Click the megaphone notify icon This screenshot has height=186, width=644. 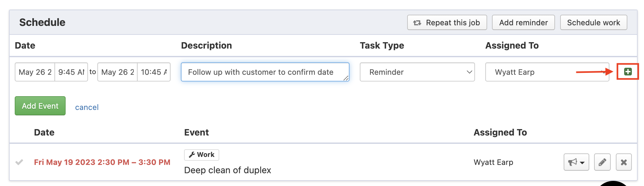tap(572, 162)
